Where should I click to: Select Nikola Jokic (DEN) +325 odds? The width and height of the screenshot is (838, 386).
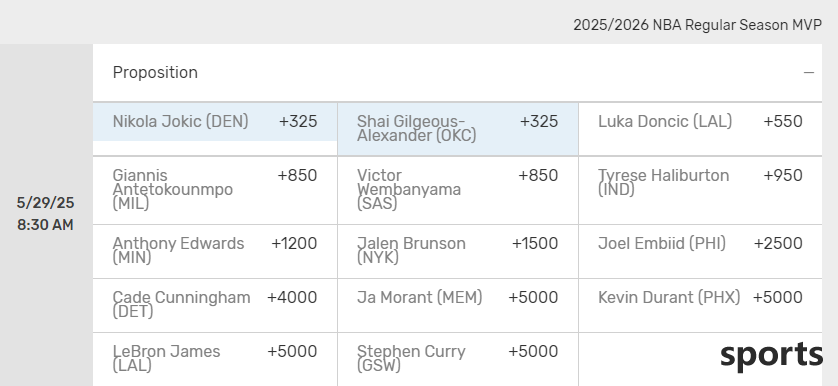click(215, 122)
